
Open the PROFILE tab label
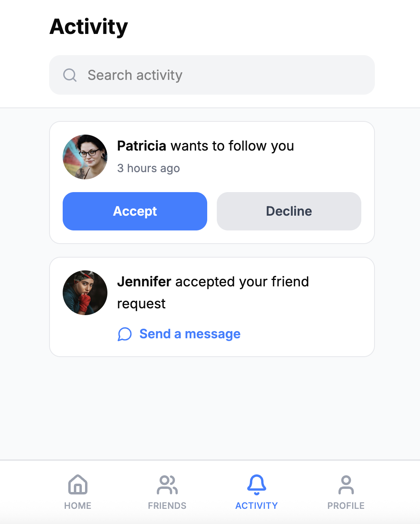click(x=346, y=506)
